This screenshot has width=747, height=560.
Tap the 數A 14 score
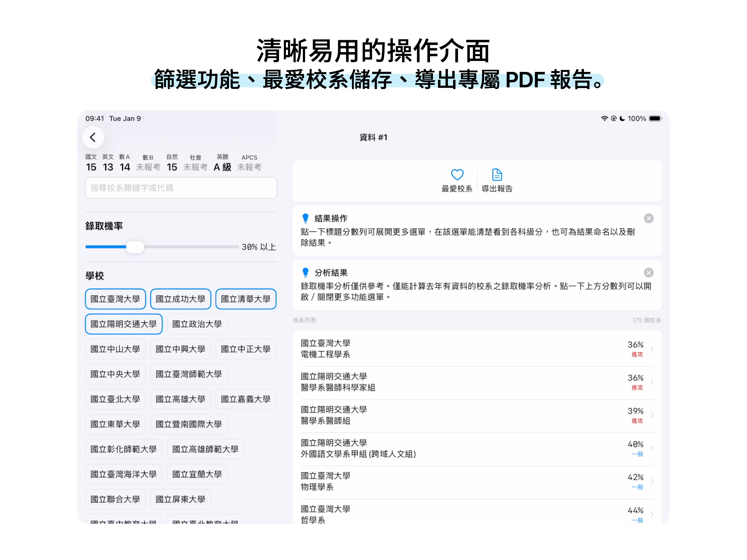point(125,163)
